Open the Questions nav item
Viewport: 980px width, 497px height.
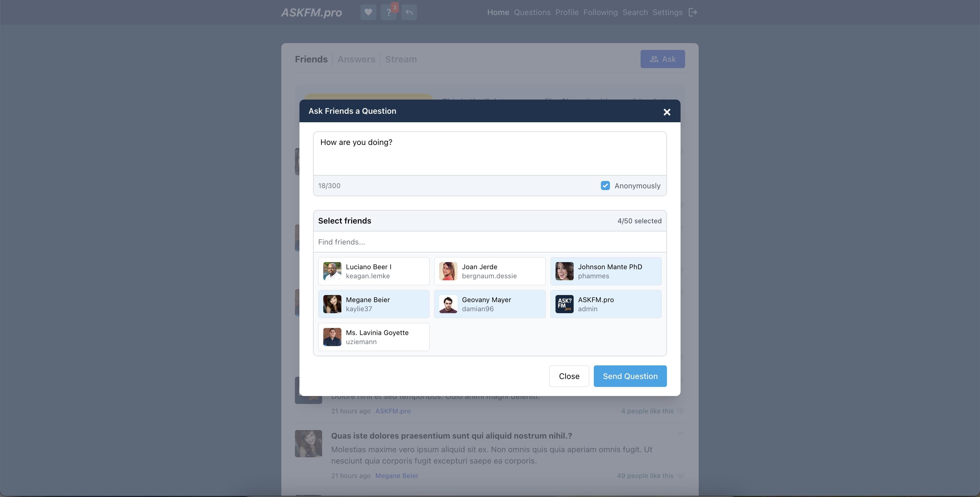click(532, 12)
